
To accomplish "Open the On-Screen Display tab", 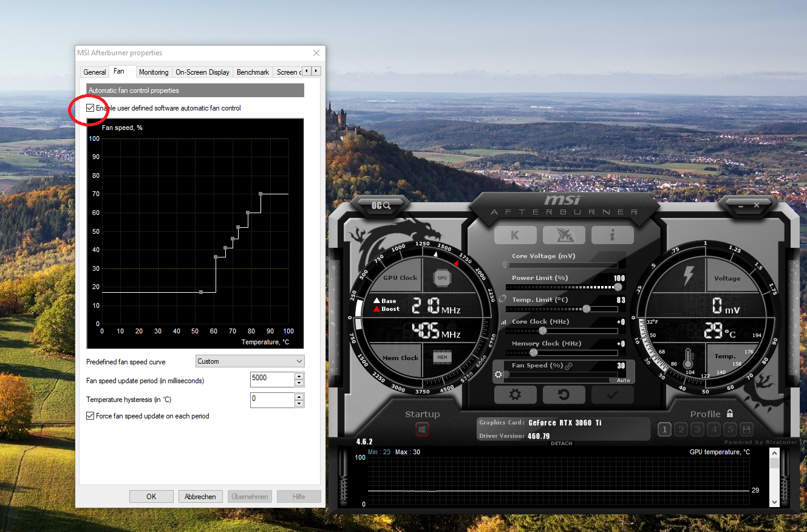I will point(203,72).
